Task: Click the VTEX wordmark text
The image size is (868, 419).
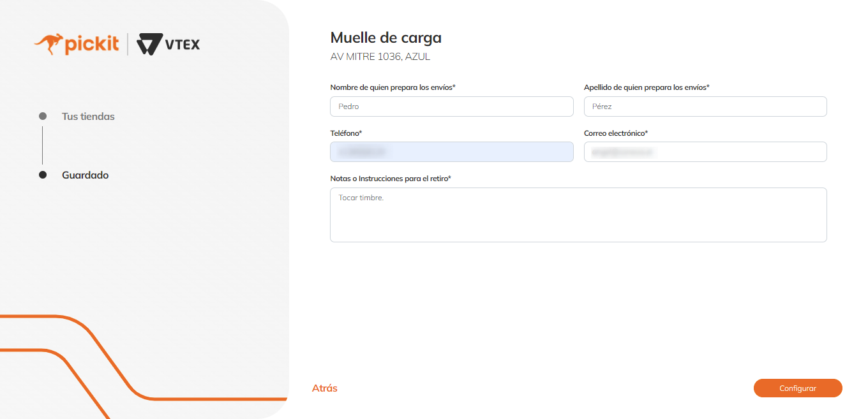Action: [183, 45]
